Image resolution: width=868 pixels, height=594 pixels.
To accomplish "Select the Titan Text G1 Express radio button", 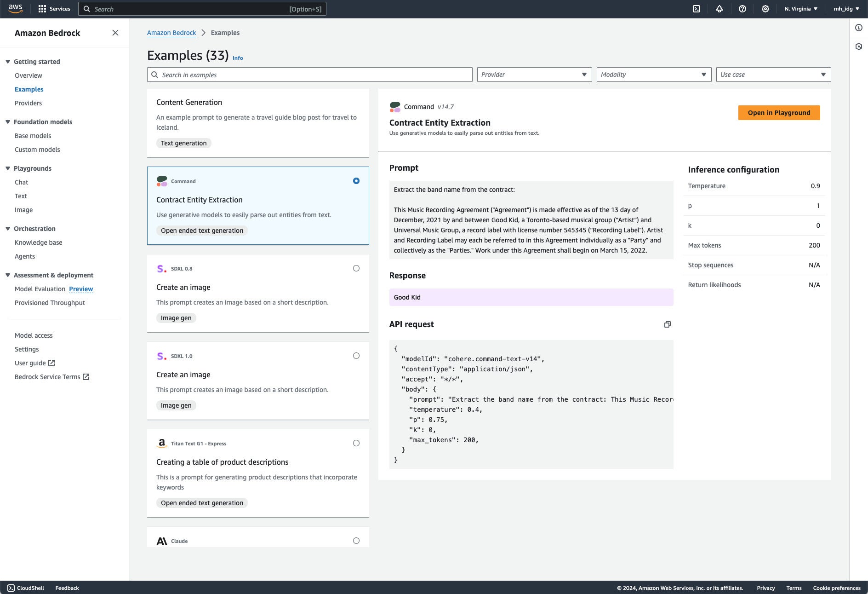I will pyautogui.click(x=356, y=443).
